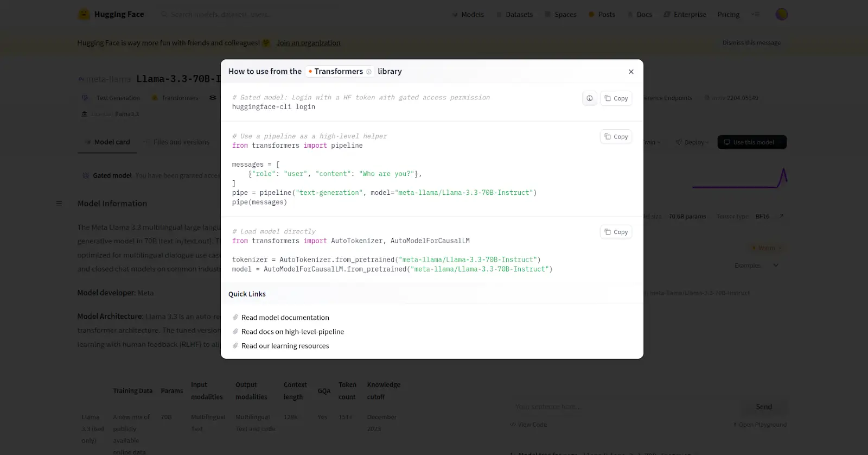Click the Gated model badge icon
The image size is (868, 455).
click(x=86, y=176)
